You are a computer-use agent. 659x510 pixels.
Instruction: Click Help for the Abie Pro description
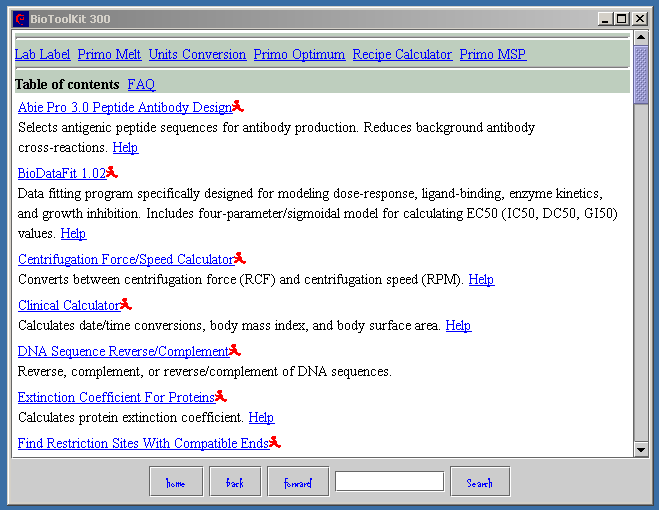[x=125, y=148]
